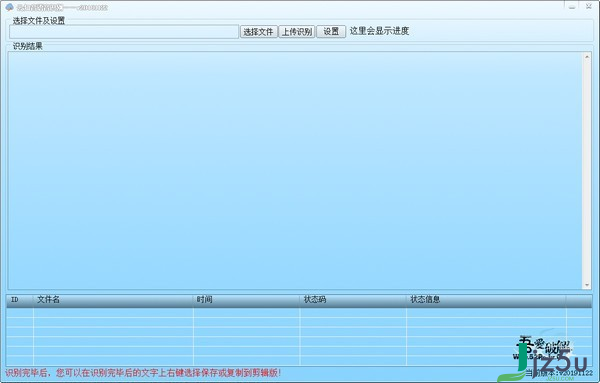Click the app icon in title bar

[9, 7]
